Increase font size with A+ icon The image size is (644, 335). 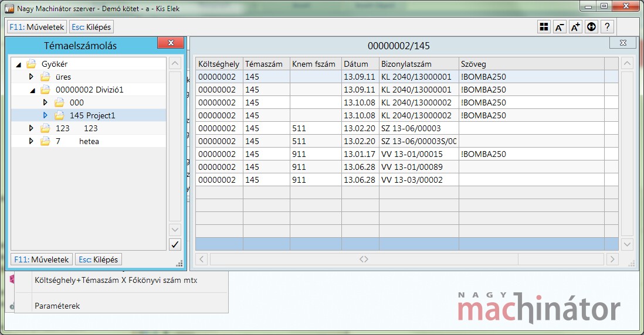point(575,27)
